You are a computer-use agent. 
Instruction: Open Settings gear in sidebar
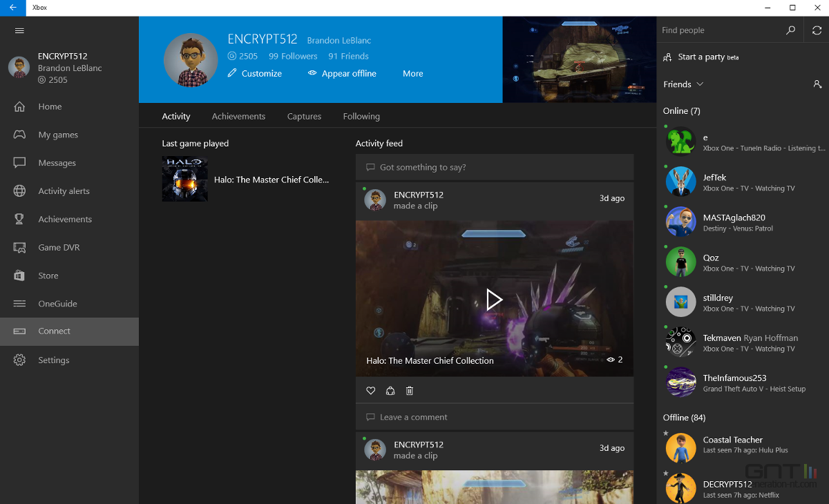pos(69,360)
